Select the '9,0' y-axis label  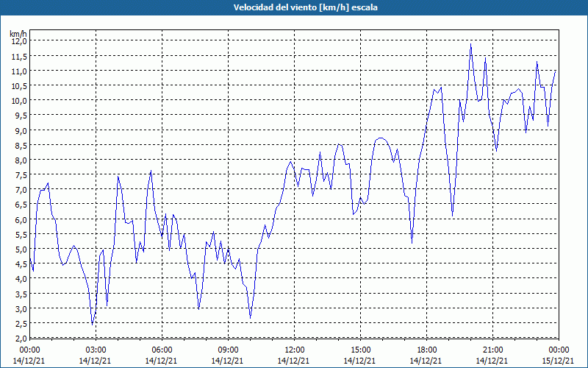(21, 130)
